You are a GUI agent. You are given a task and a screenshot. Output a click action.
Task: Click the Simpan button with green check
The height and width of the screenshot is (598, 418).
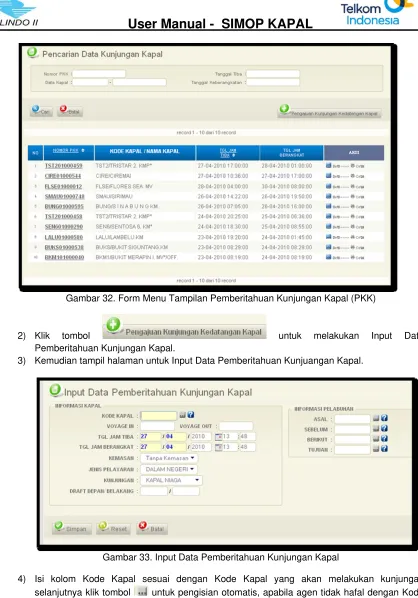coord(72,528)
